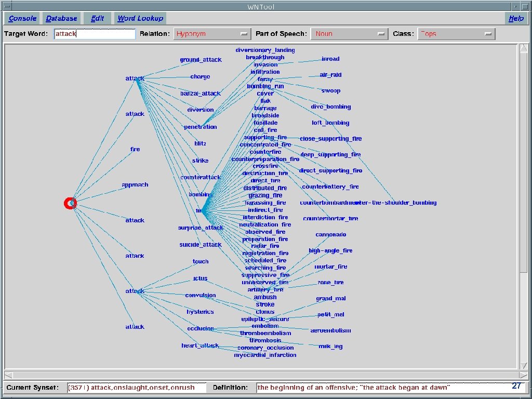Select the grand_mal node
Viewport: 532px width, 399px height.
(331, 299)
